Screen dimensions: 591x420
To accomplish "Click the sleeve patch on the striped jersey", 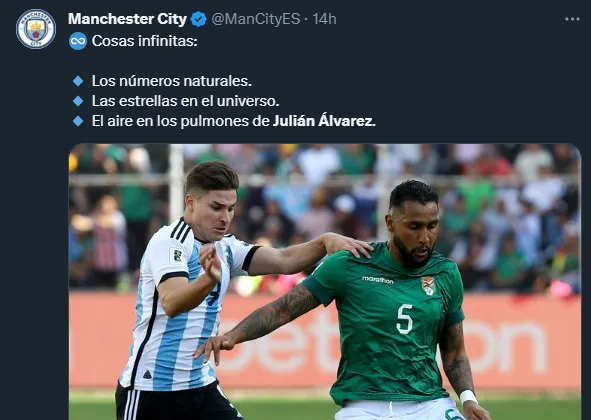I will pyautogui.click(x=176, y=256).
